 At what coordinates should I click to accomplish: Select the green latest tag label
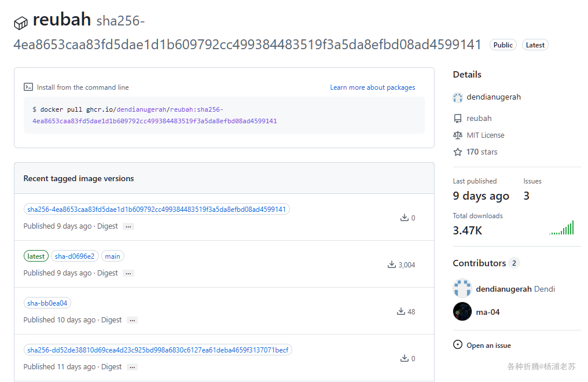point(36,256)
